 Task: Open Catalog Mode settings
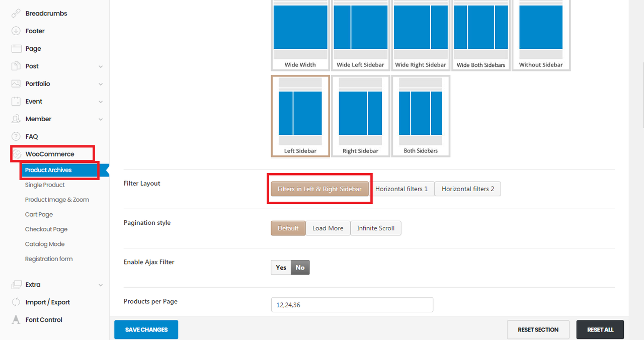[45, 244]
